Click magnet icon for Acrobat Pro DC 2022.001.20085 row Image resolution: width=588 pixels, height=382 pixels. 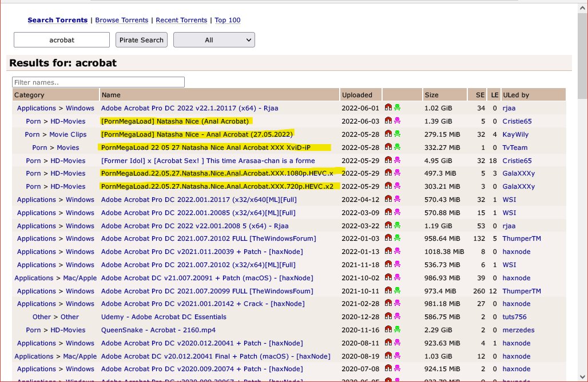point(388,212)
